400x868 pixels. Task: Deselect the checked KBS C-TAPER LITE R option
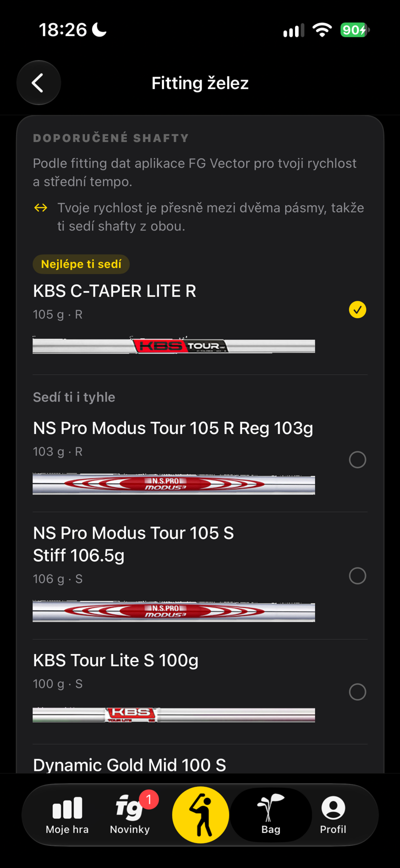(357, 310)
